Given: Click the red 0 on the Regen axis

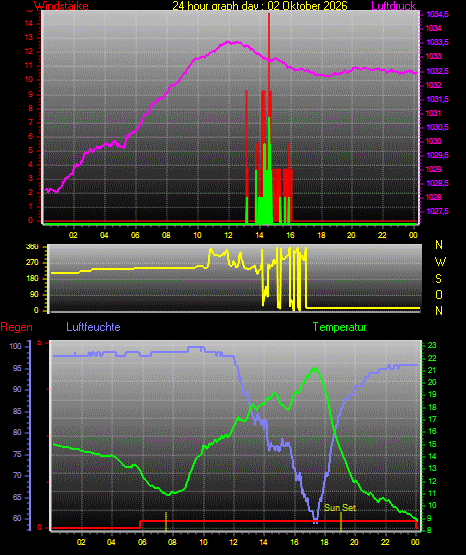Looking at the screenshot, I should point(39,528).
